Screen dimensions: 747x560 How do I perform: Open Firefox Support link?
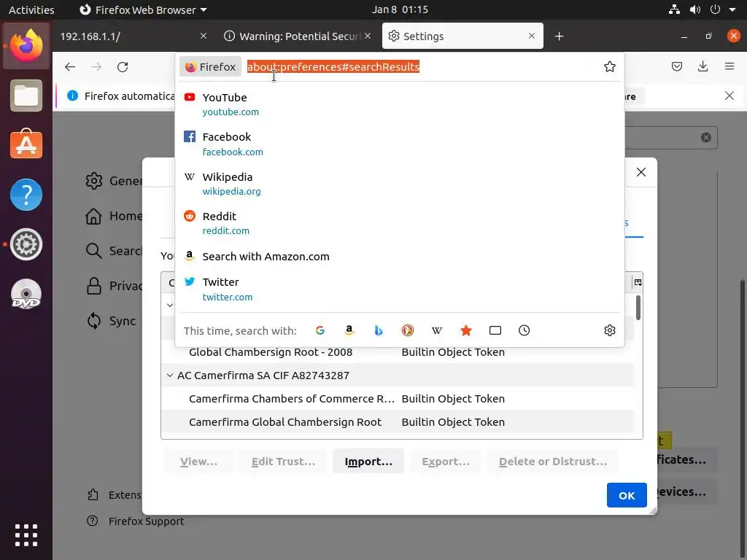click(136, 521)
